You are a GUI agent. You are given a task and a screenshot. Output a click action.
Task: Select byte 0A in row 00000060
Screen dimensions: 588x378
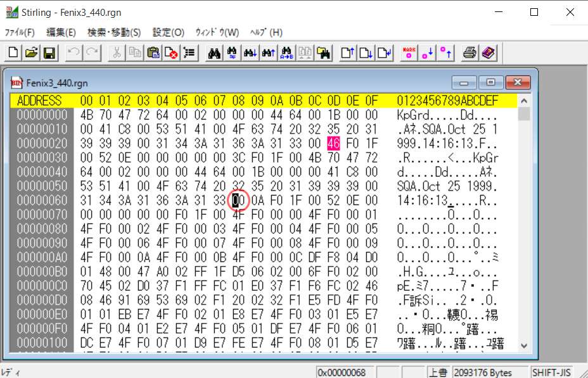(257, 201)
